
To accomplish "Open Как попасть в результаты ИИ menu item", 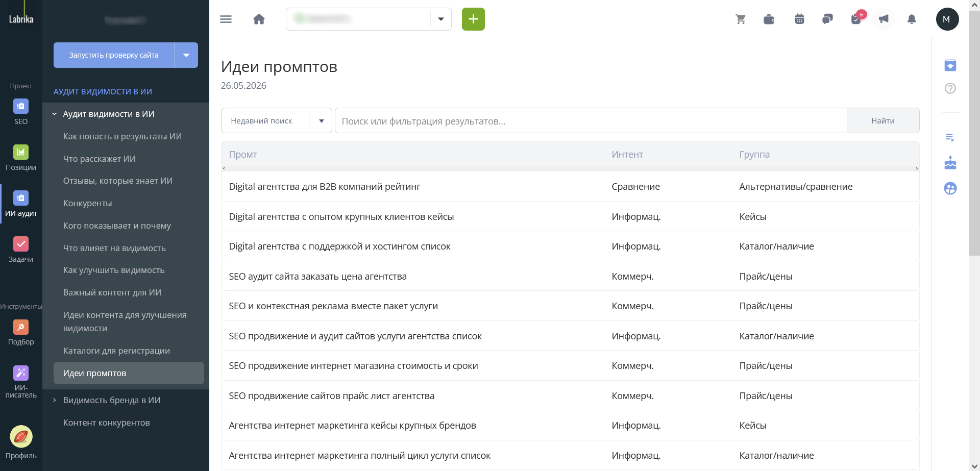I will click(x=122, y=136).
